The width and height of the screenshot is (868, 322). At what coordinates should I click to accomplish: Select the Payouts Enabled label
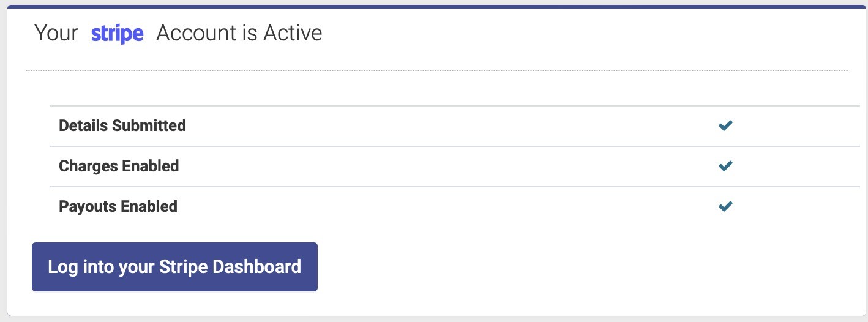click(118, 206)
